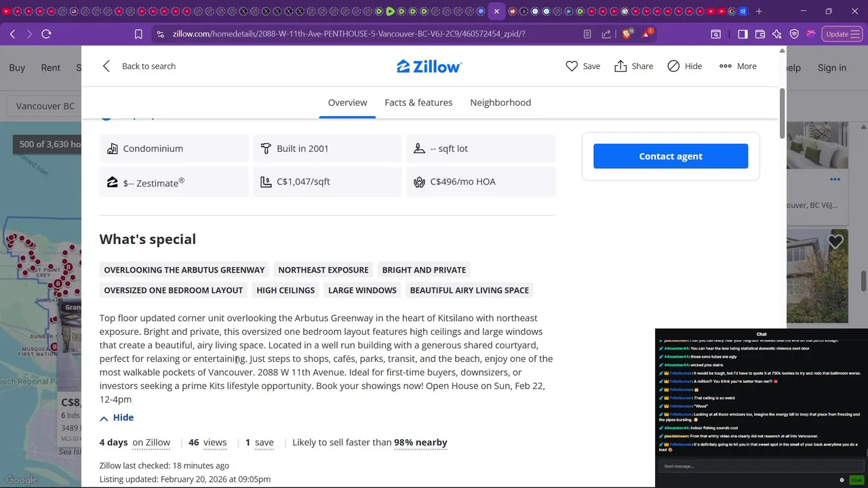The width and height of the screenshot is (868, 488).
Task: Click the sqft lot icon
Action: [x=419, y=148]
